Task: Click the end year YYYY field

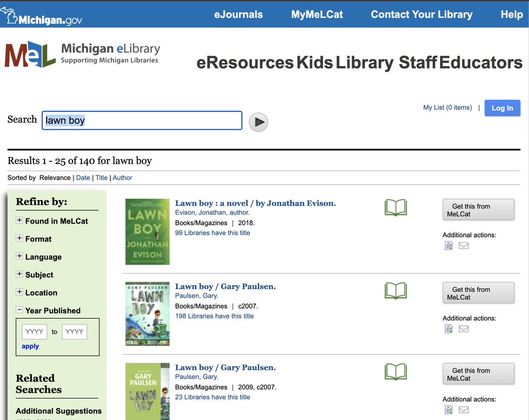Action: click(x=75, y=332)
